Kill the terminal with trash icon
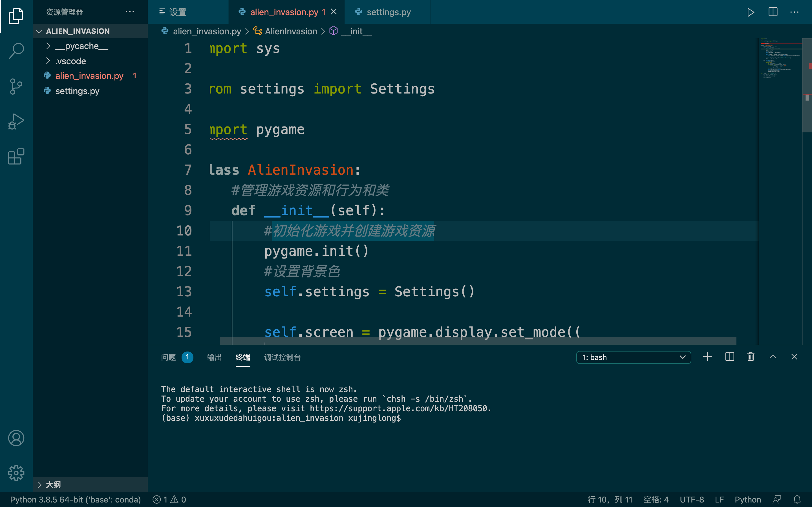Viewport: 812px width, 507px height. [751, 357]
